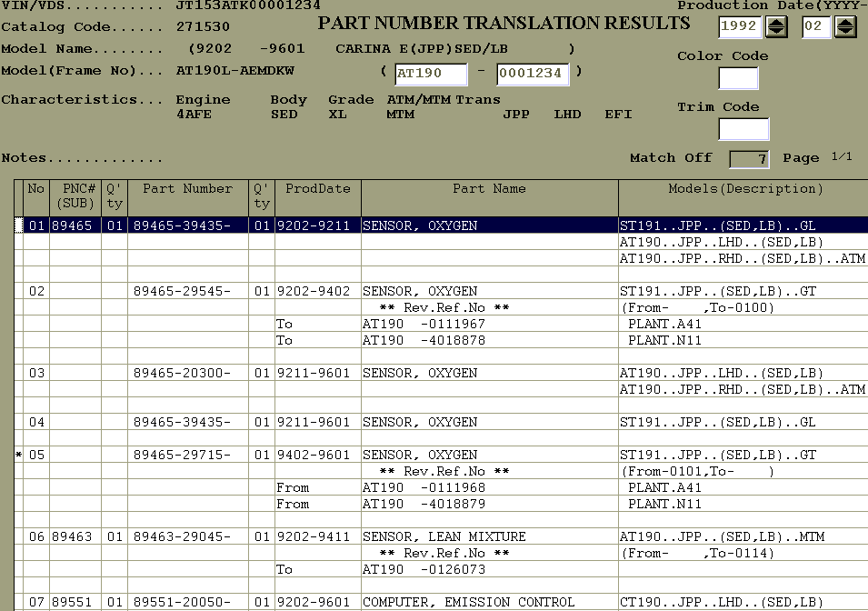Decrease the production month with the down arrow
Image resolution: width=868 pixels, height=611 pixels.
pos(845,31)
